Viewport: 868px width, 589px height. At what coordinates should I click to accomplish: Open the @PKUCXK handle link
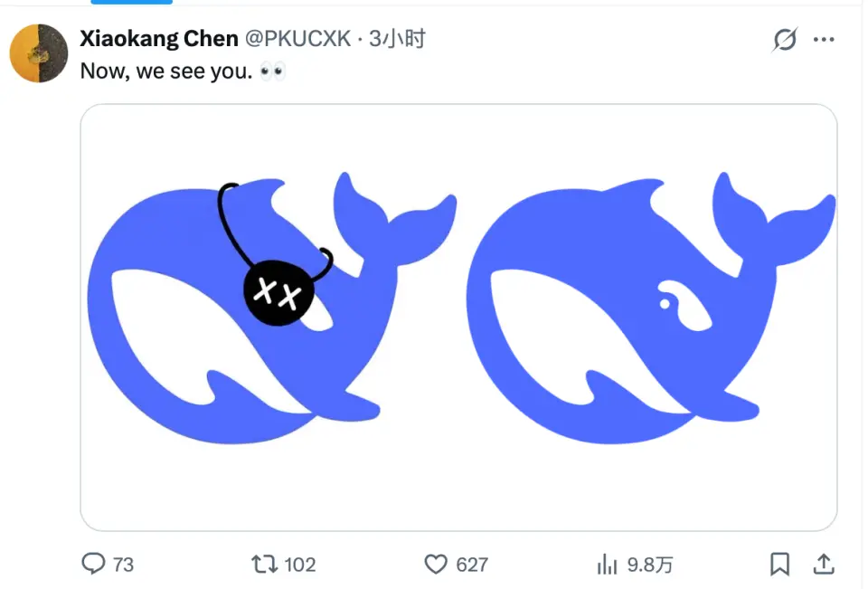tap(297, 39)
